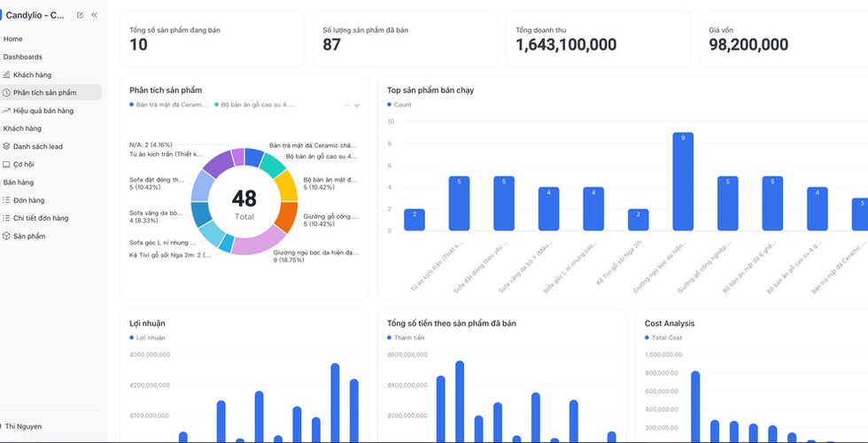Toggle Bộ bàn ăn gỗ cao su 4 legend series
The image size is (868, 443).
[x=254, y=105]
